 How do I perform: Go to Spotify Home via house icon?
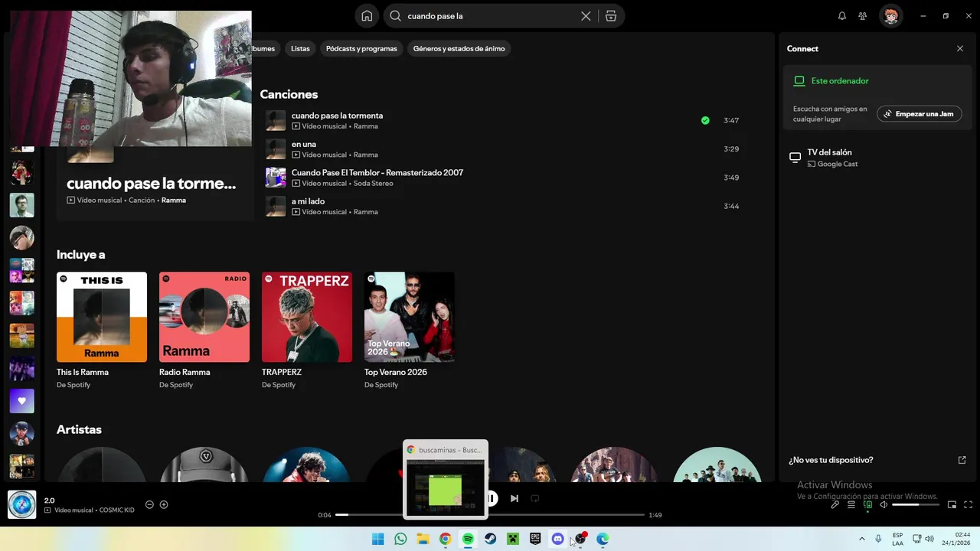tap(367, 16)
